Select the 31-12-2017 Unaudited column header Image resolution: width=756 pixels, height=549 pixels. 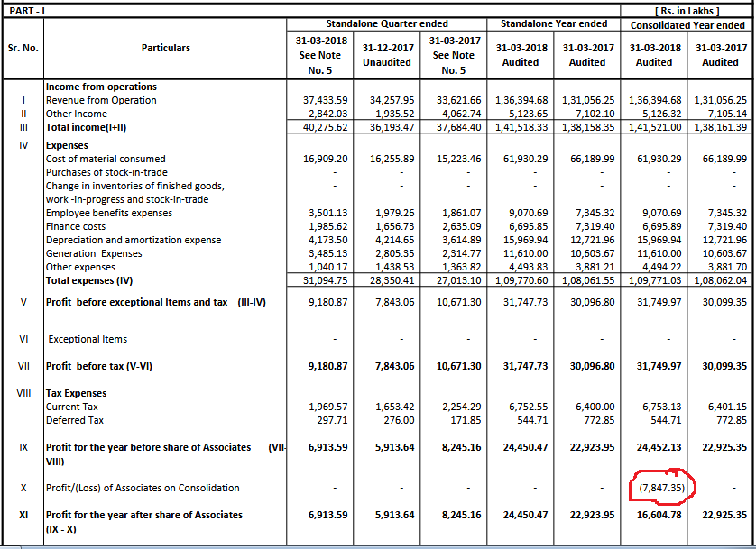[387, 55]
